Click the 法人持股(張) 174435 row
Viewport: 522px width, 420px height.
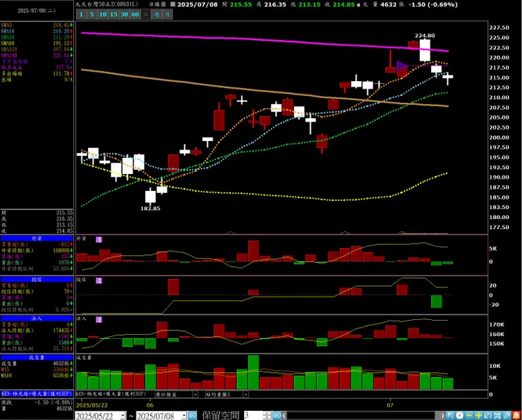37,331
